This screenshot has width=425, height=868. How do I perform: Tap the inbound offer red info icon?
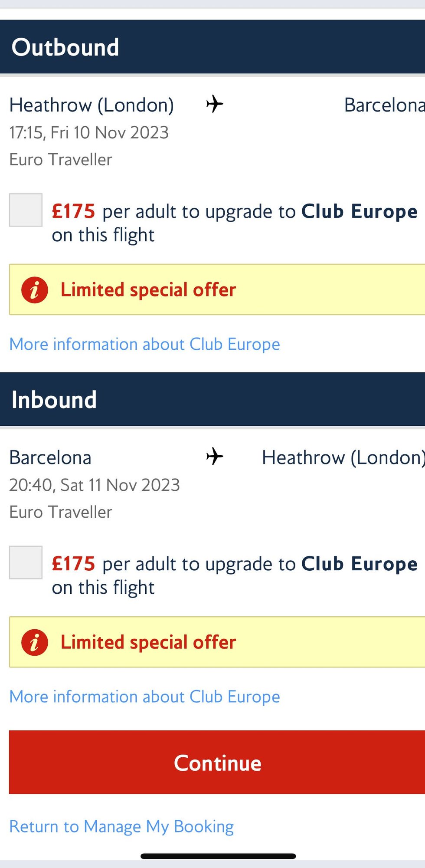click(x=35, y=642)
